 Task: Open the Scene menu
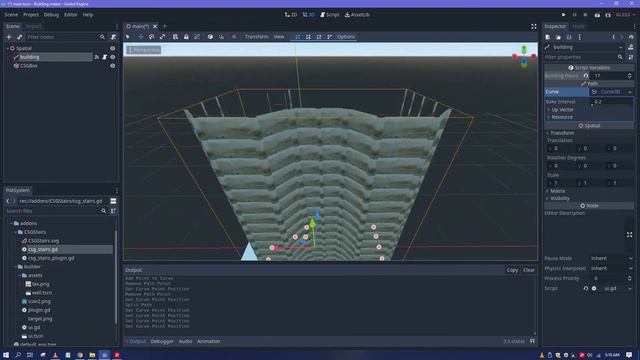point(11,15)
